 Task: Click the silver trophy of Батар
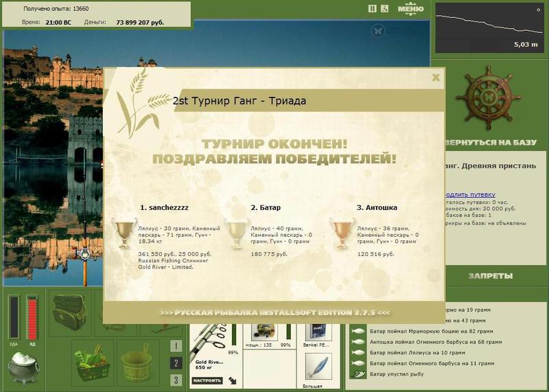pos(237,233)
